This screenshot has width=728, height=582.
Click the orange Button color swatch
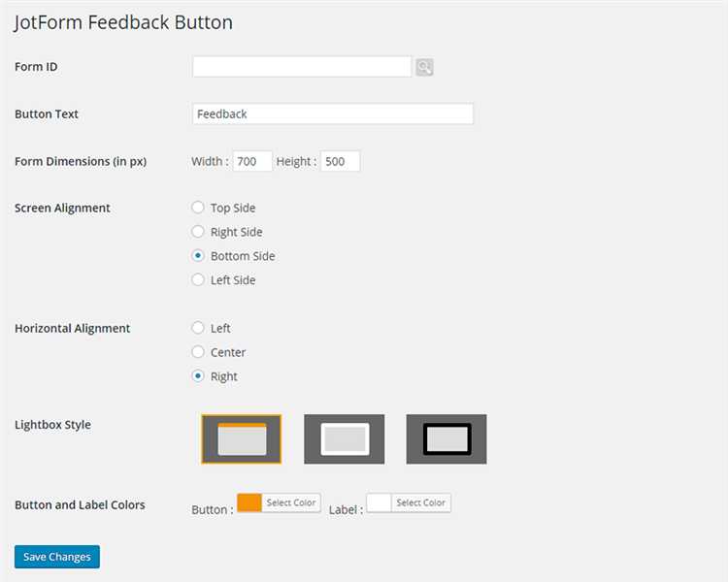(x=249, y=502)
